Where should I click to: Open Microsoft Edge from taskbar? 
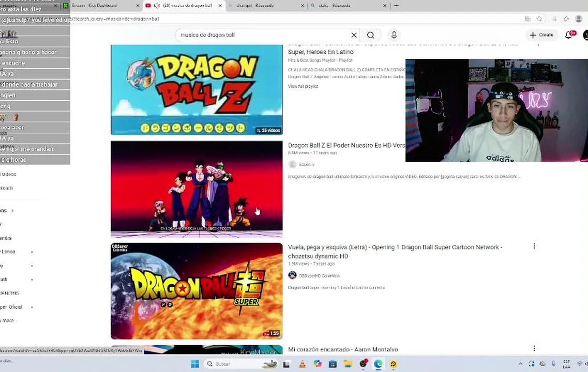coord(378,364)
